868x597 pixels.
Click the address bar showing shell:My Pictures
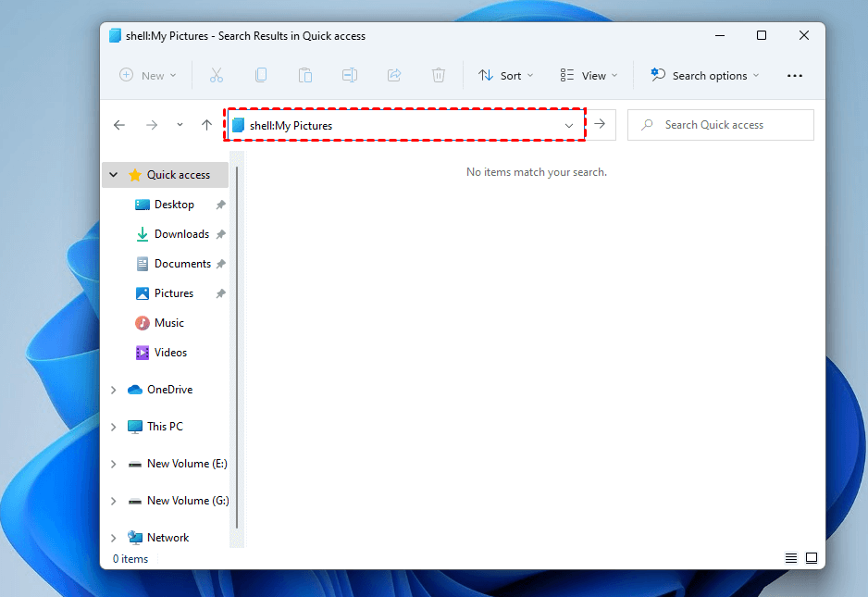pyautogui.click(x=404, y=125)
